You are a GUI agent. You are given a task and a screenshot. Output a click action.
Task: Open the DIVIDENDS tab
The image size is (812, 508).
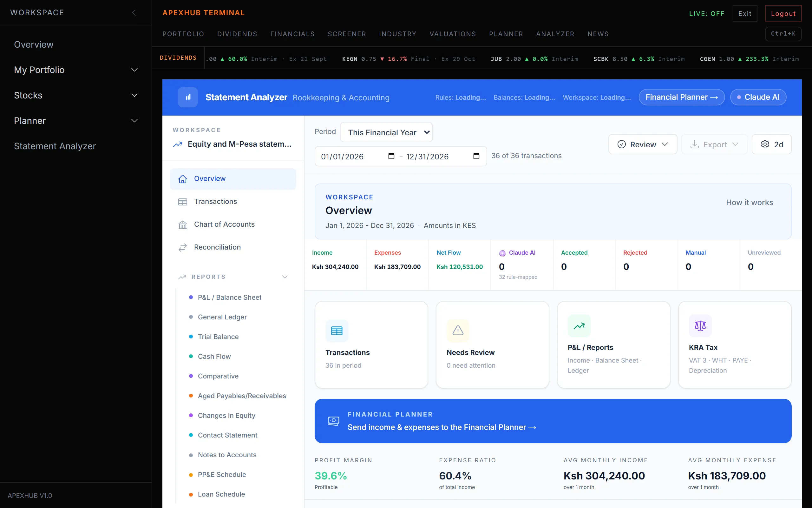[x=237, y=34]
